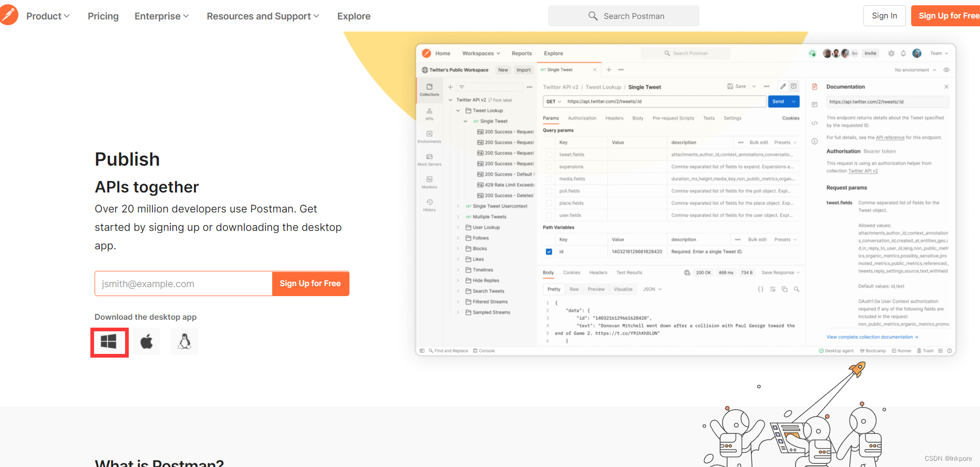
Task: Click the documentation icon in the right sidebar
Action: pos(814,87)
